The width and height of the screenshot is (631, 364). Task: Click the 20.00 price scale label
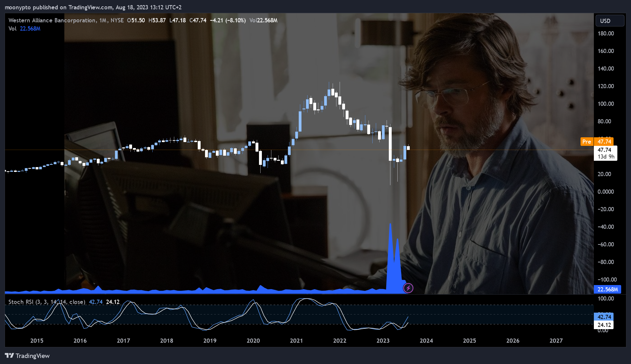click(604, 174)
